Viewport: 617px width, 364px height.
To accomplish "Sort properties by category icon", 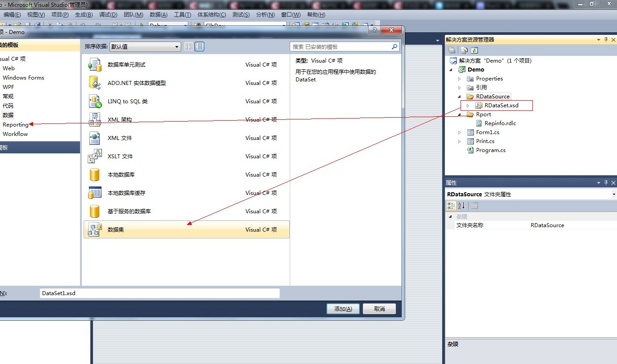I will [452, 206].
